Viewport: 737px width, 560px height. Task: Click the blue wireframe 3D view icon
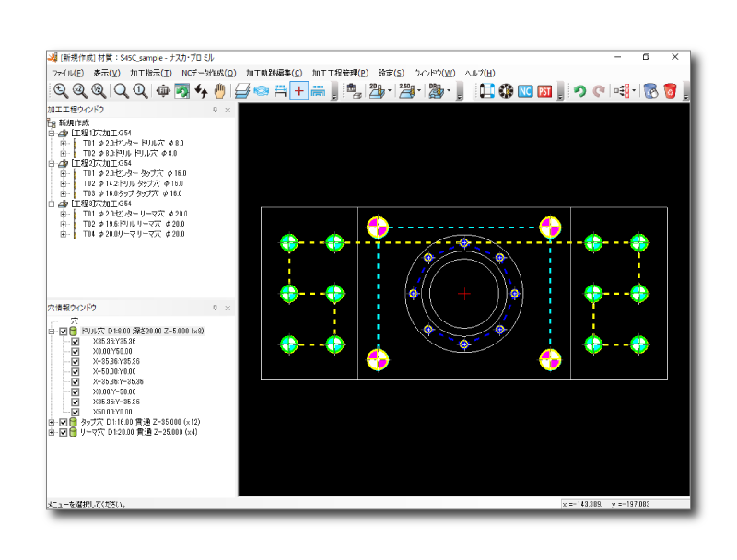262,90
